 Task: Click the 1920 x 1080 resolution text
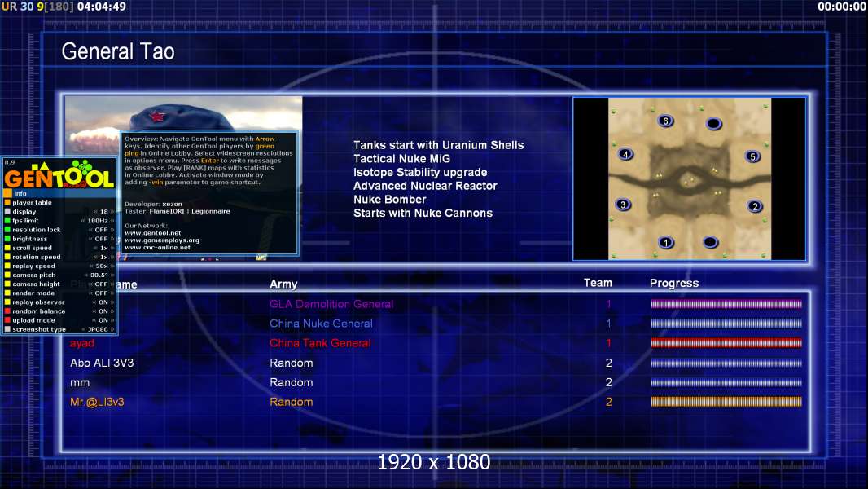pyautogui.click(x=434, y=462)
